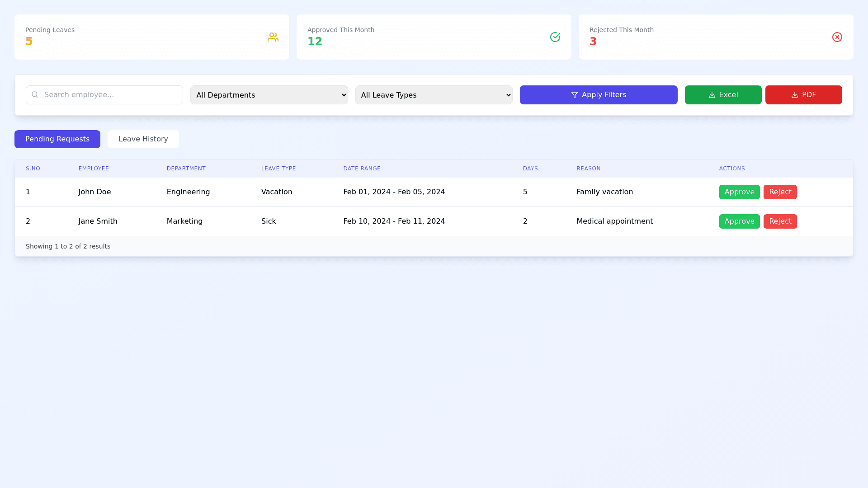Approve Jane Smith's sick leave
Screen dimensions: 868x488
coord(739,221)
